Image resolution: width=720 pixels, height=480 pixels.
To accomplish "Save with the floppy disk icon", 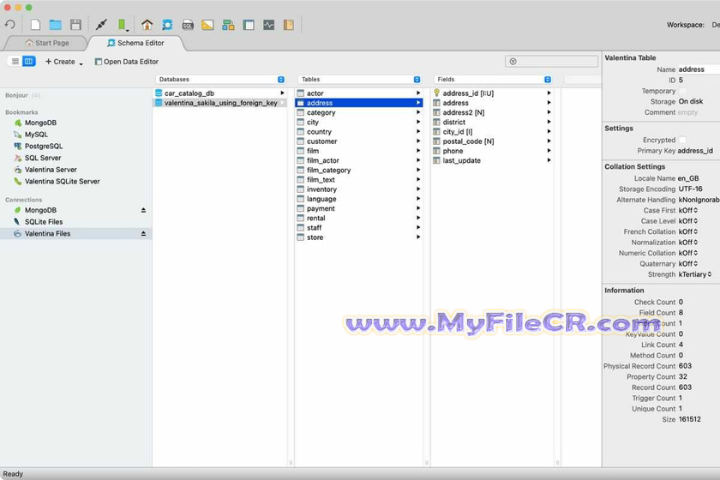I will [76, 25].
